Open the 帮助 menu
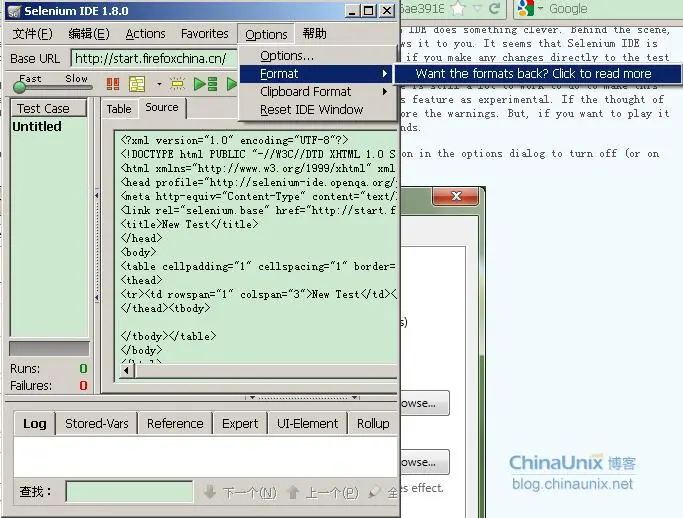The width and height of the screenshot is (683, 518). point(314,34)
